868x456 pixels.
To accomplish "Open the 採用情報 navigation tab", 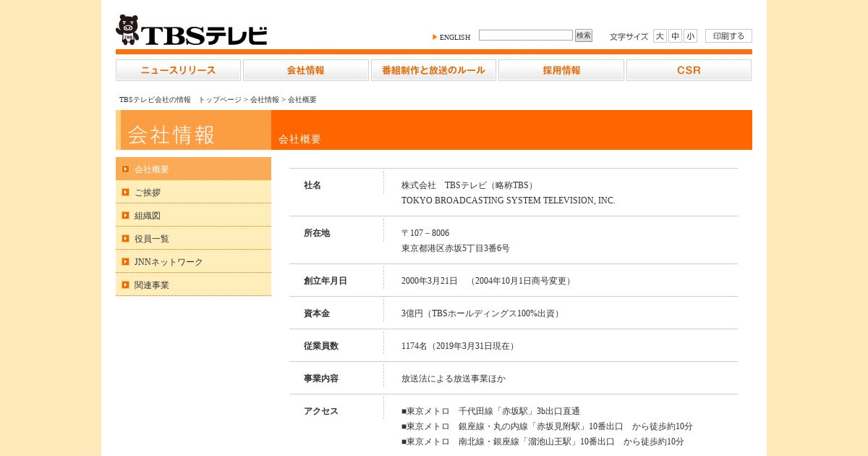I will pos(561,70).
